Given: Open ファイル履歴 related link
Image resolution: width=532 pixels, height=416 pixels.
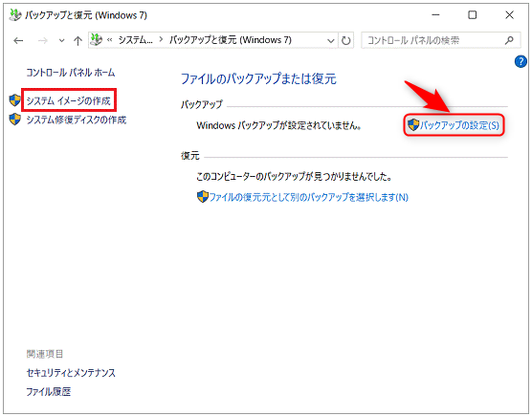Looking at the screenshot, I should 49,392.
